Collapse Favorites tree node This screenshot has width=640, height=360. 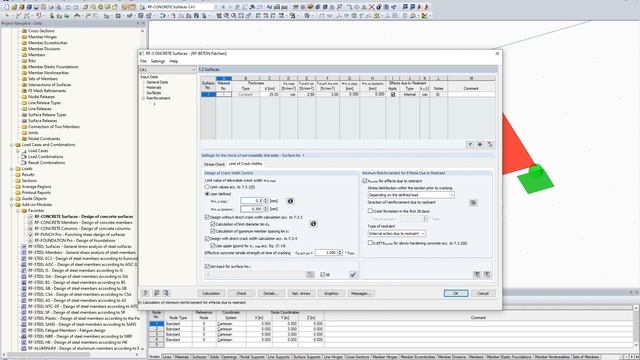point(18,211)
